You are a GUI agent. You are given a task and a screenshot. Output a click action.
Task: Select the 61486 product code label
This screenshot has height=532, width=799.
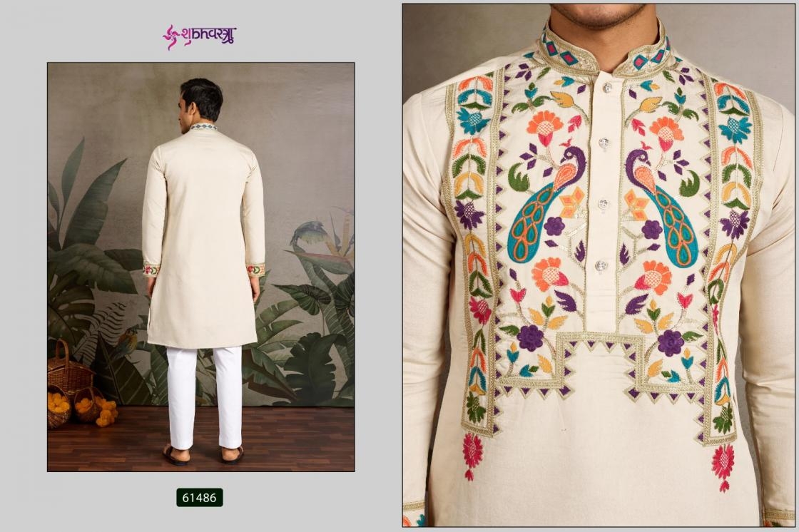[x=200, y=497]
